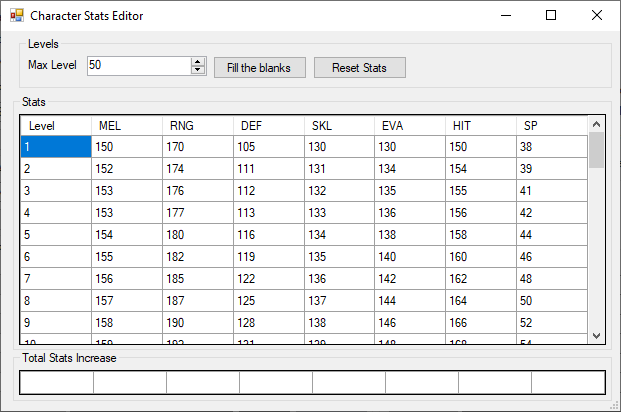Select the SP cell with value 38
Image resolution: width=621 pixels, height=412 pixels.
pyautogui.click(x=552, y=147)
